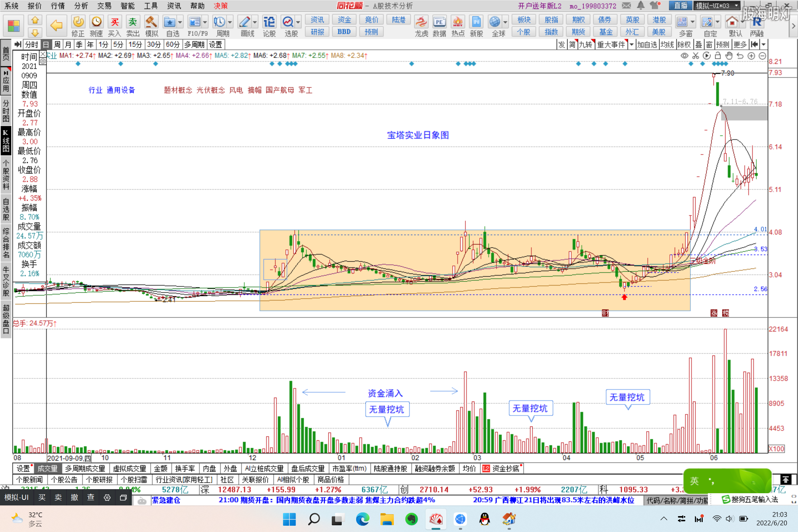Click the down arrow navigation icon

pos(35,33)
